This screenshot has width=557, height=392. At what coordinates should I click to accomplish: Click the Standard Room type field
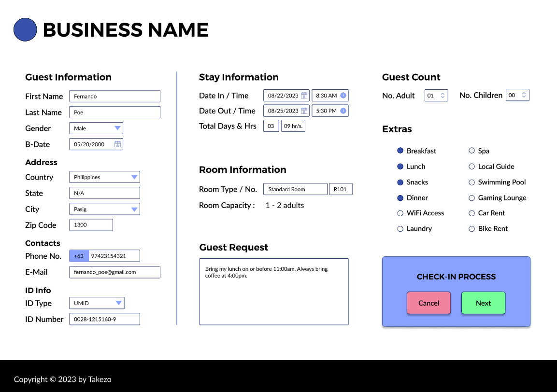pyautogui.click(x=295, y=189)
